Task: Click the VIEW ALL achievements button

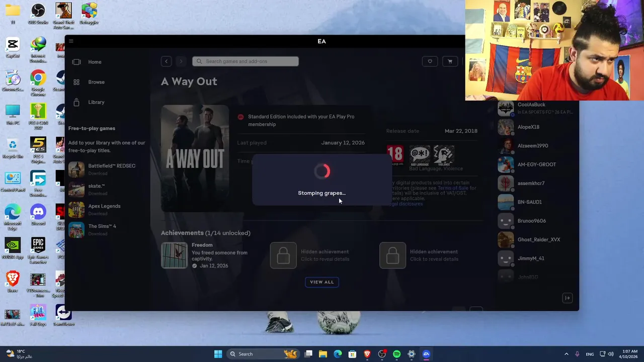Action: [321, 282]
